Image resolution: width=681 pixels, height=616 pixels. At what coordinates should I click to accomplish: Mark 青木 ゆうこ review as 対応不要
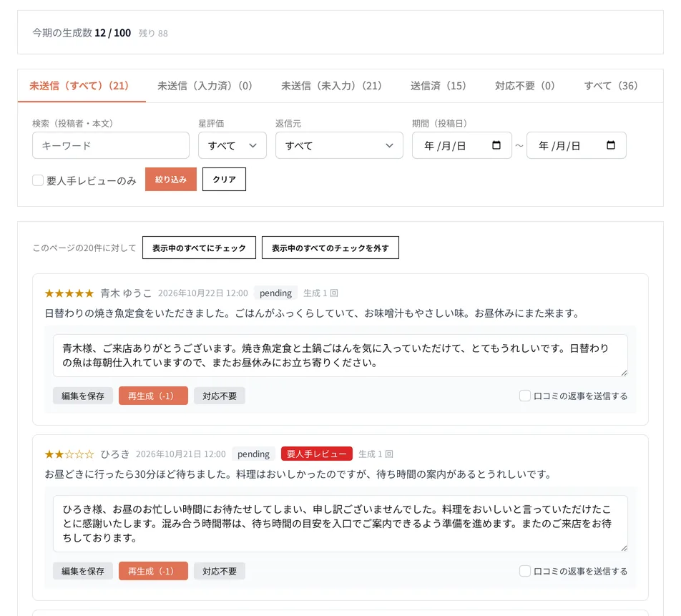tap(220, 396)
